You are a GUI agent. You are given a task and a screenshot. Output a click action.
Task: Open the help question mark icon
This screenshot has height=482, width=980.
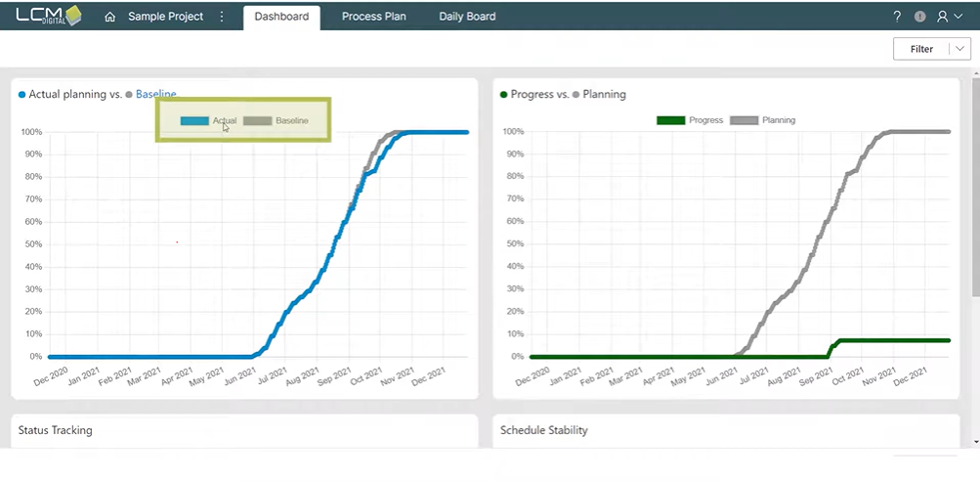pyautogui.click(x=897, y=17)
